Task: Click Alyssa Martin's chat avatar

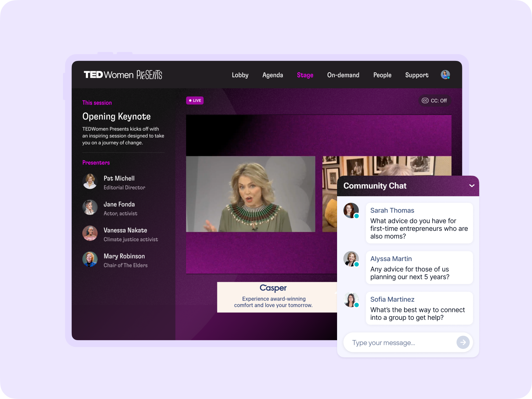Action: [x=351, y=259]
